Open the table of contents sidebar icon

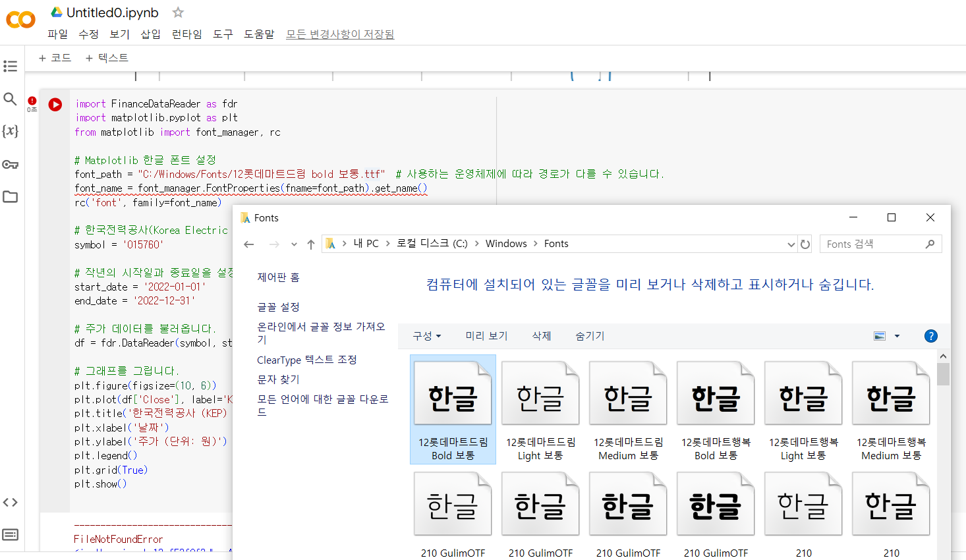10,66
